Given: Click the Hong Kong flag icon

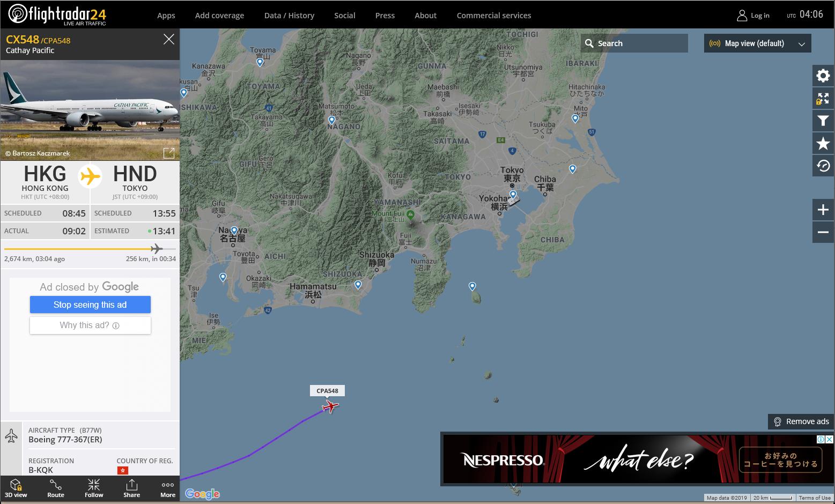Looking at the screenshot, I should pos(123,470).
